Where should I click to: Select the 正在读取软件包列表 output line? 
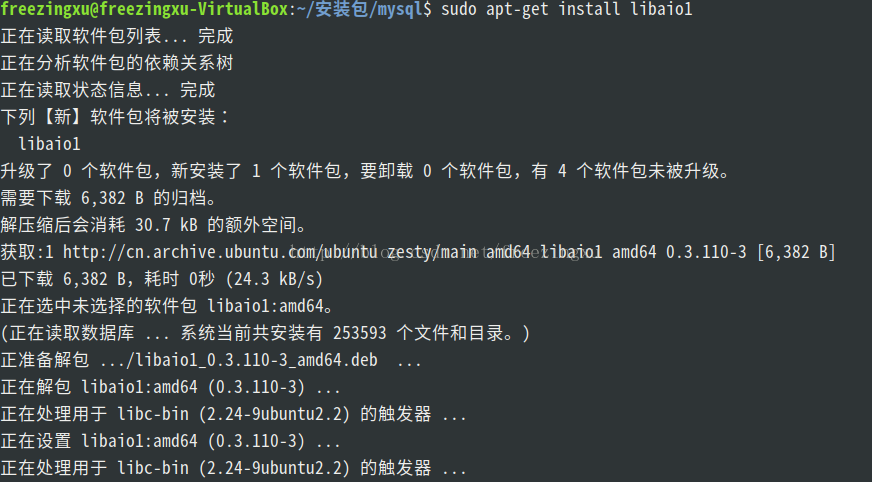pyautogui.click(x=116, y=36)
